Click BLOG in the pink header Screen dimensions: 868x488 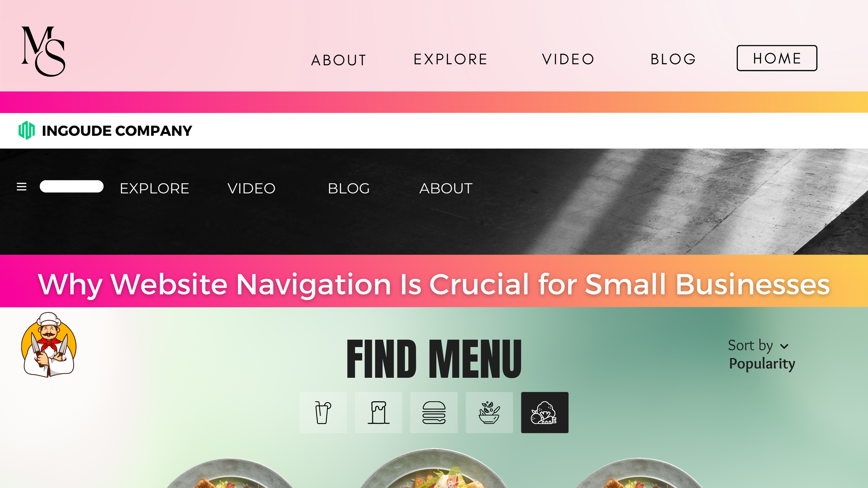point(673,59)
